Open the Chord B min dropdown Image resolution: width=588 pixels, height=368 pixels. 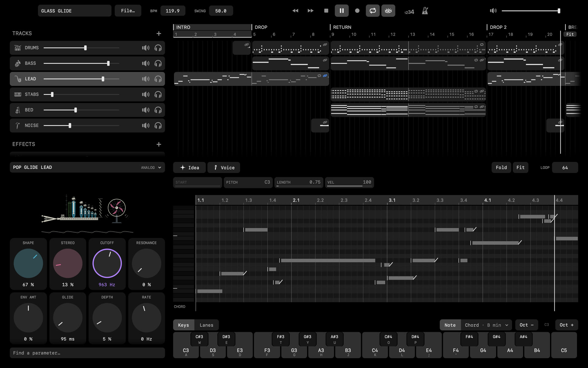tap(486, 325)
